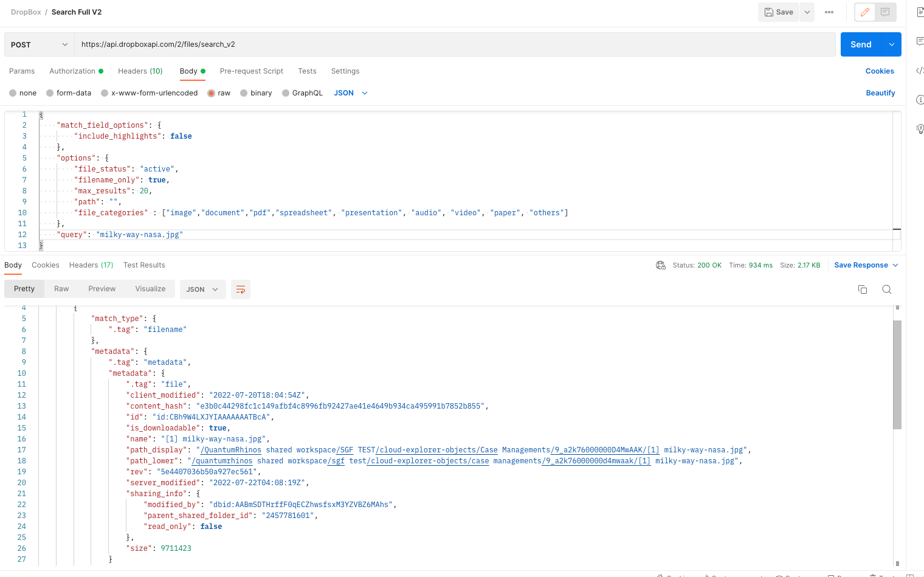Open the Authorization tab
The height and width of the screenshot is (577, 924).
click(x=76, y=71)
